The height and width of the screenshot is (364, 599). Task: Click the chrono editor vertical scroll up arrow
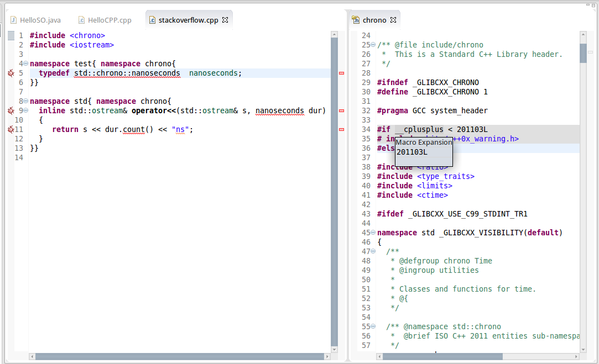tap(583, 34)
